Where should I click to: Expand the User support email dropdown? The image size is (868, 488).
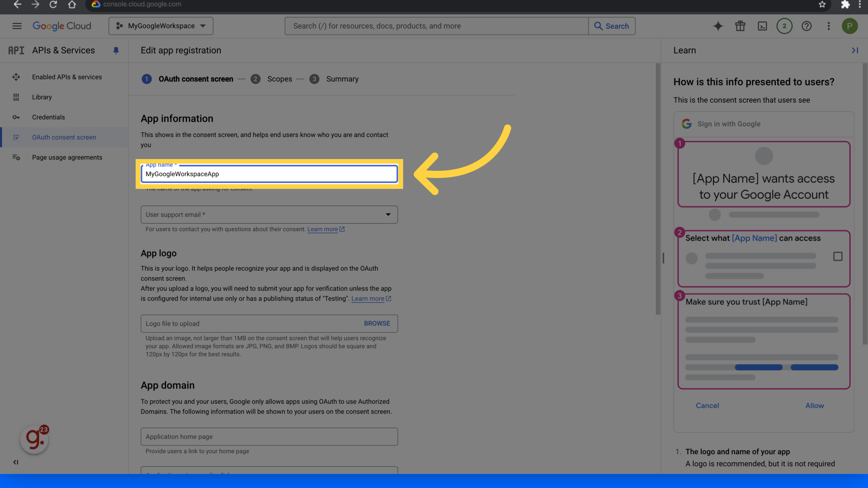[269, 215]
